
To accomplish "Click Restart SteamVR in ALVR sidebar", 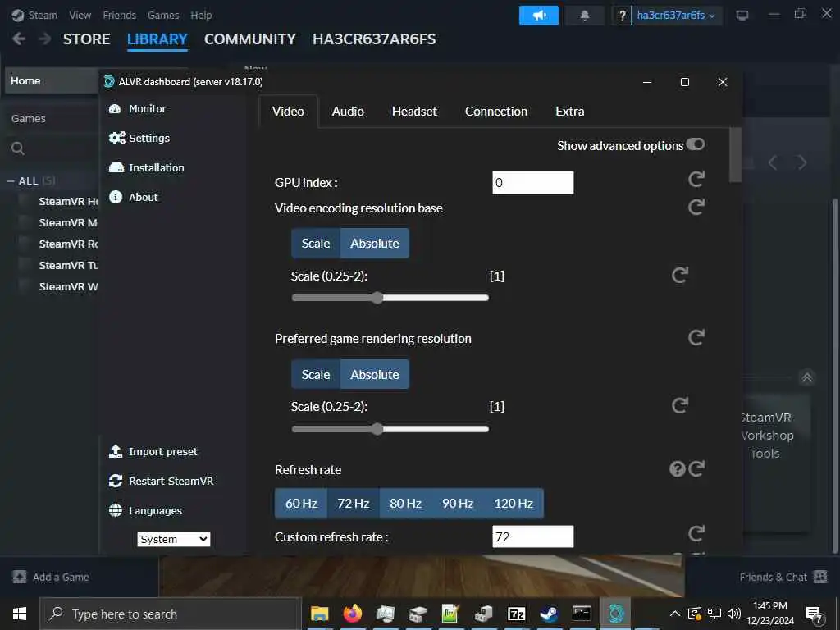I will coord(161,481).
